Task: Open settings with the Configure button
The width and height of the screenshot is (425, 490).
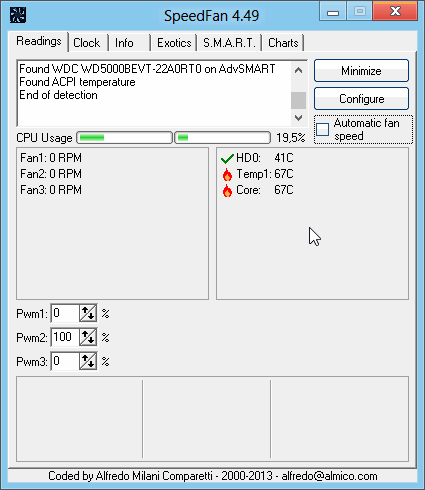Action: coord(361,99)
